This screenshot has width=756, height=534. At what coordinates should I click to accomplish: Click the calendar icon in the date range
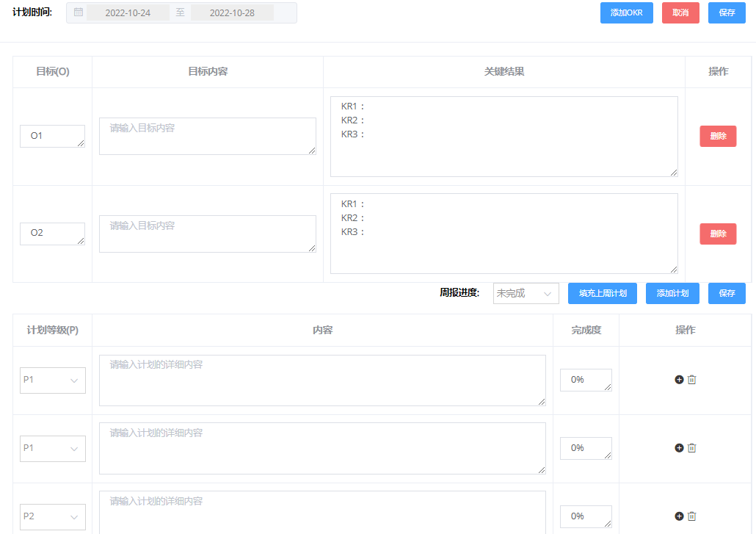point(78,12)
